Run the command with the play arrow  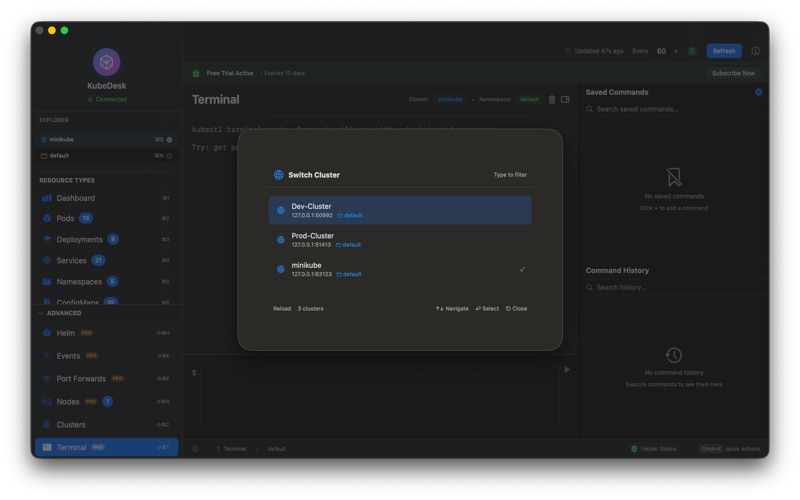click(567, 370)
